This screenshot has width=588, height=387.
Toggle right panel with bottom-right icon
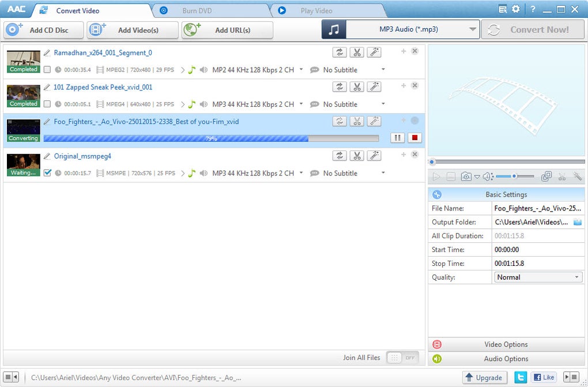(x=571, y=377)
